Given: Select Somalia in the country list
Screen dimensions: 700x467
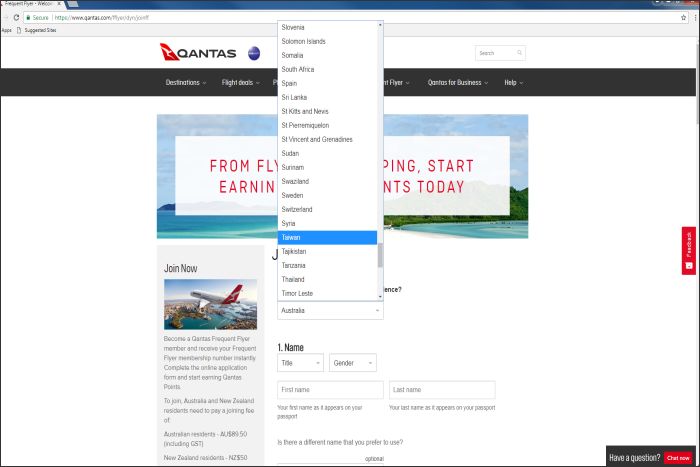Looking at the screenshot, I should click(327, 55).
